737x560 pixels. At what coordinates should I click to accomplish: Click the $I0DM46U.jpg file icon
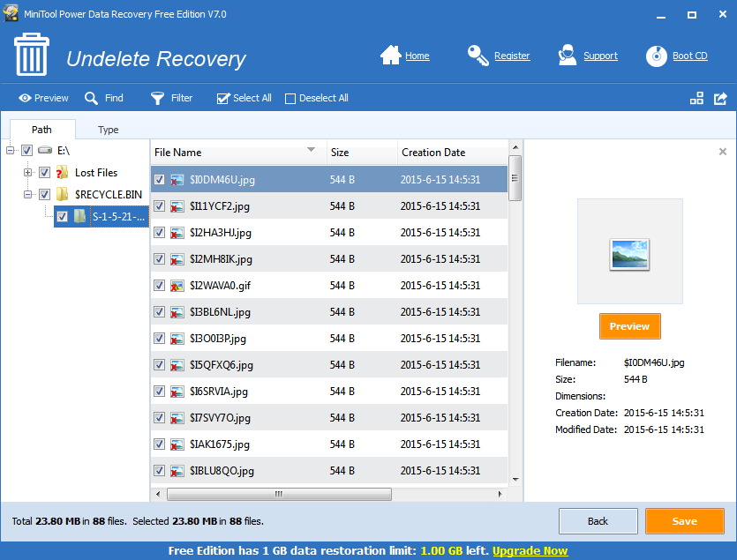(x=177, y=179)
